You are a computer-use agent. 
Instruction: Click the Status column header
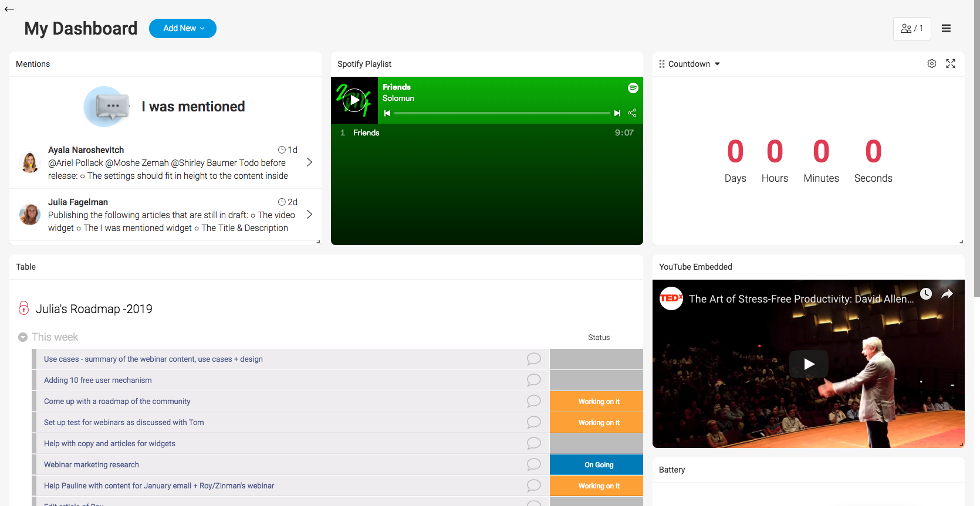click(599, 338)
